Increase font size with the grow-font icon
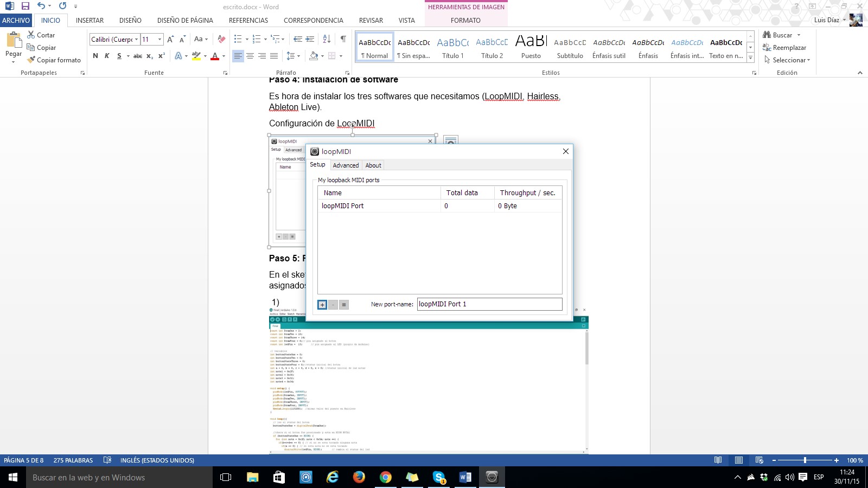The height and width of the screenshot is (488, 868). (170, 40)
